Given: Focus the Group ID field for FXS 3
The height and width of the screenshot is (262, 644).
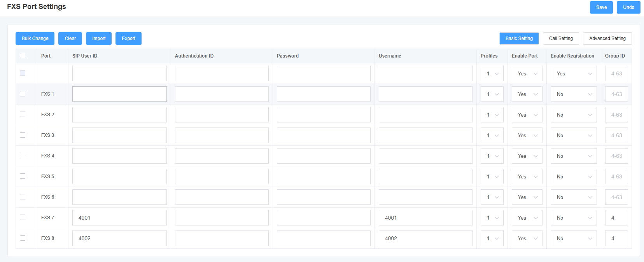Looking at the screenshot, I should pyautogui.click(x=616, y=135).
